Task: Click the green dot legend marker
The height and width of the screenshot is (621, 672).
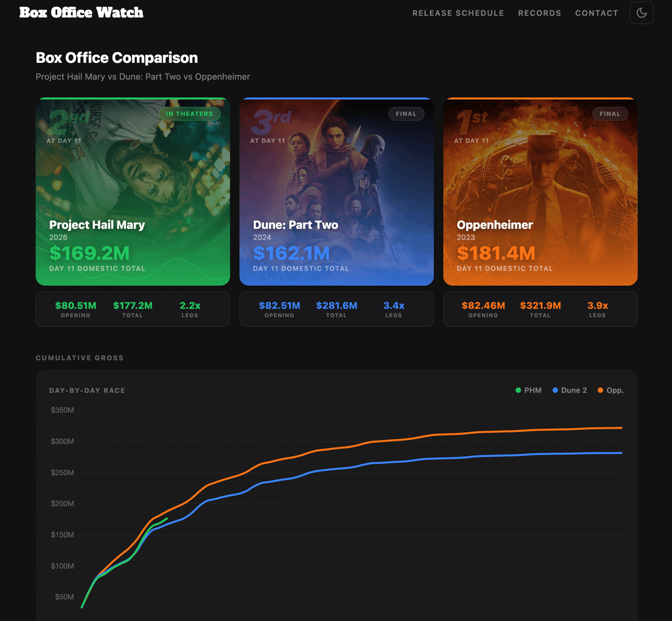Action: [518, 390]
